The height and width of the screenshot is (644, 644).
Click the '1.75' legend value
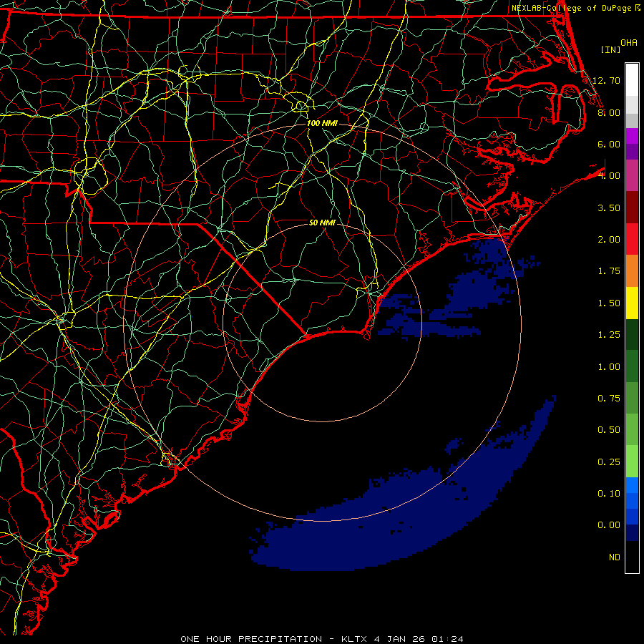pyautogui.click(x=609, y=271)
